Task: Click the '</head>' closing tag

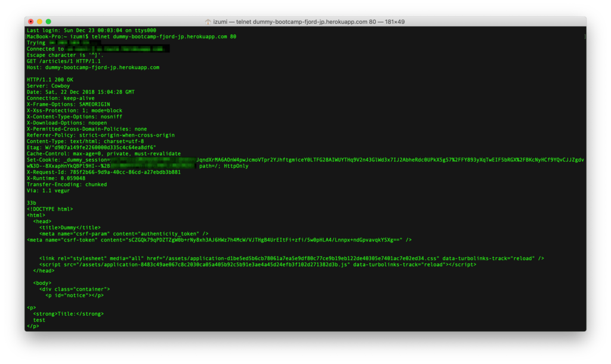Action: 44,271
